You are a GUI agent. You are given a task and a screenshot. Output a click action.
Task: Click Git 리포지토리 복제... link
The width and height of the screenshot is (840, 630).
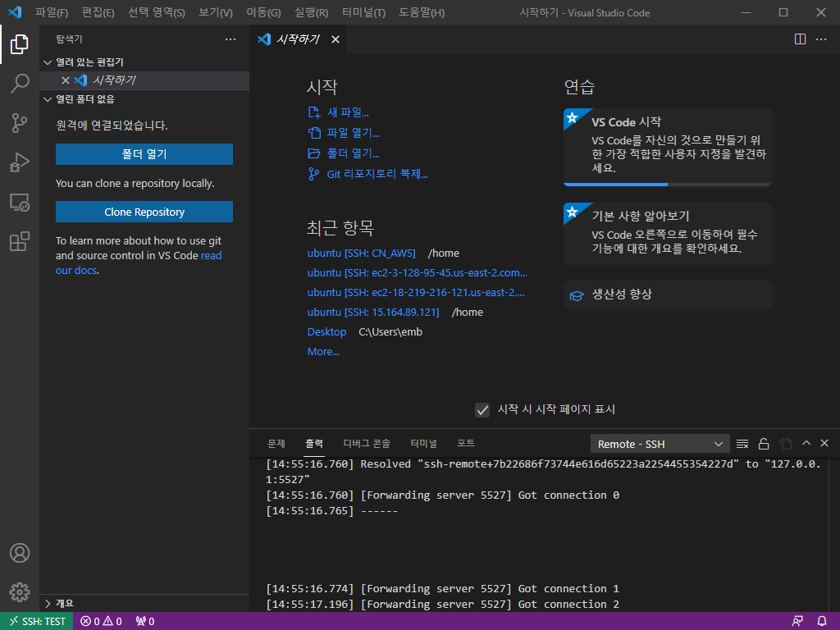(367, 174)
